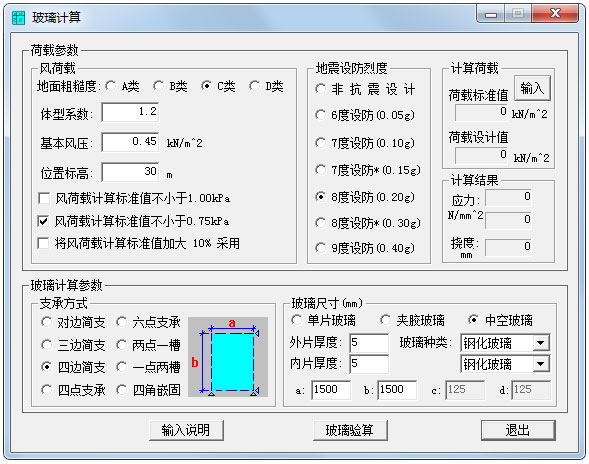This screenshot has height=464, width=589.
Task: Click the 体型系数 input field
Action: [130, 112]
